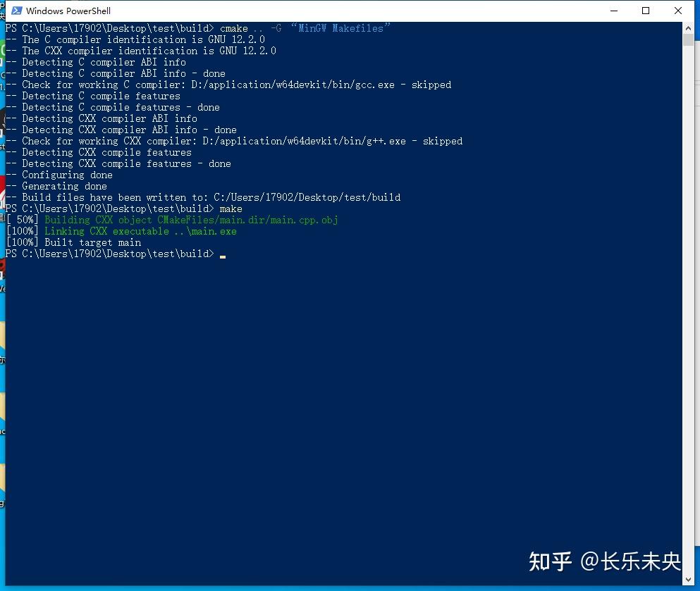Viewport: 700px width, 591px height.
Task: Click the green Linking CXX executable main.exe line
Action: click(x=121, y=230)
